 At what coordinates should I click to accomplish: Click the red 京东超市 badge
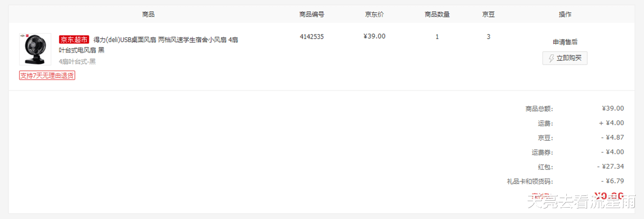click(x=74, y=40)
